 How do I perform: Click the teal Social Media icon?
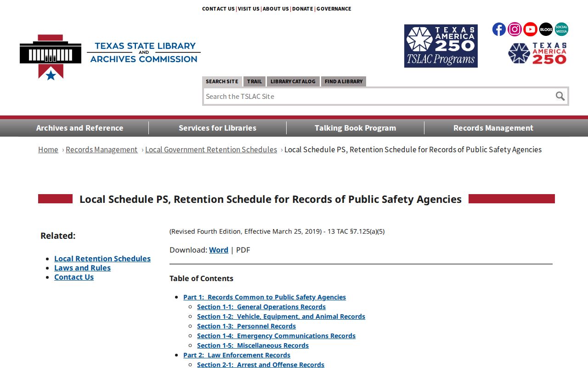point(561,29)
